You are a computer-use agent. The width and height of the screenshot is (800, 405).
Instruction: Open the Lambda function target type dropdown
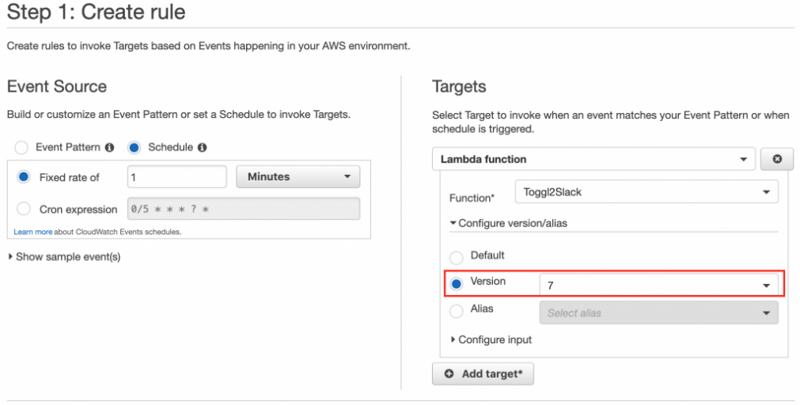pos(595,159)
